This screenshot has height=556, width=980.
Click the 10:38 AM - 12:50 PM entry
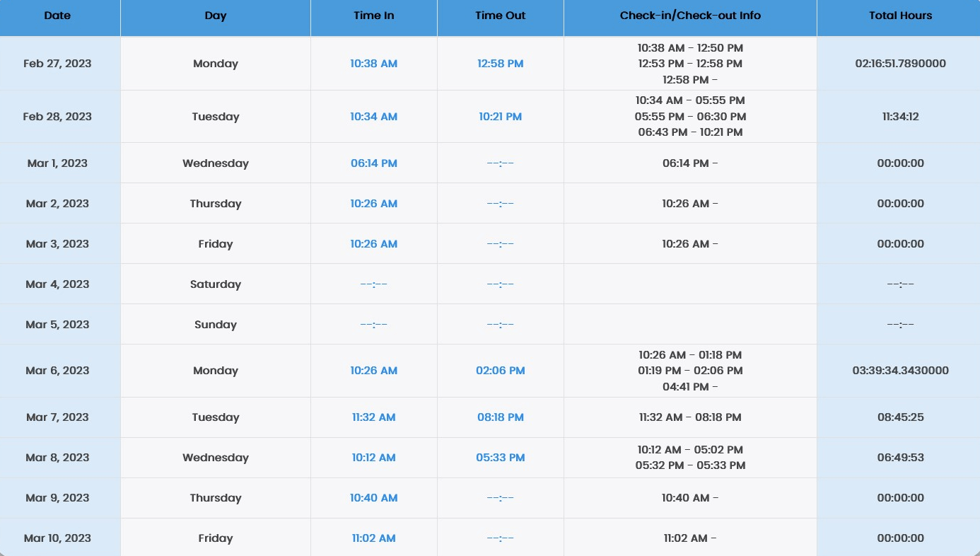[690, 48]
